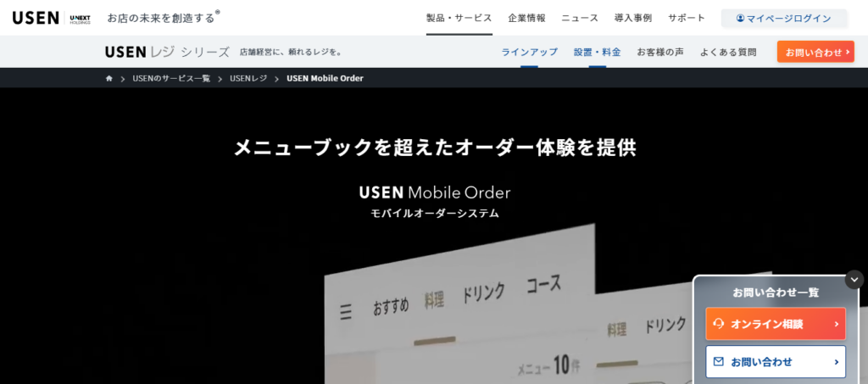The width and height of the screenshot is (868, 384).
Task: Open the よくある質問 section
Action: (x=728, y=52)
